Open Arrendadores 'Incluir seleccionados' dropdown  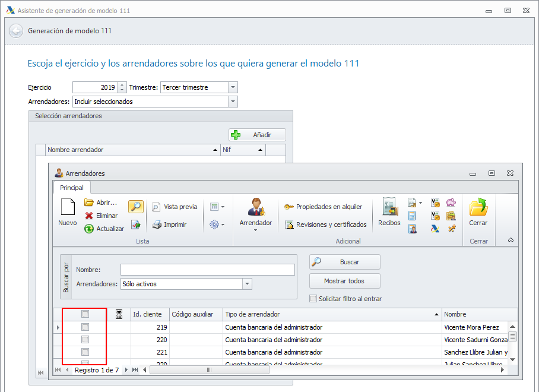click(x=233, y=102)
